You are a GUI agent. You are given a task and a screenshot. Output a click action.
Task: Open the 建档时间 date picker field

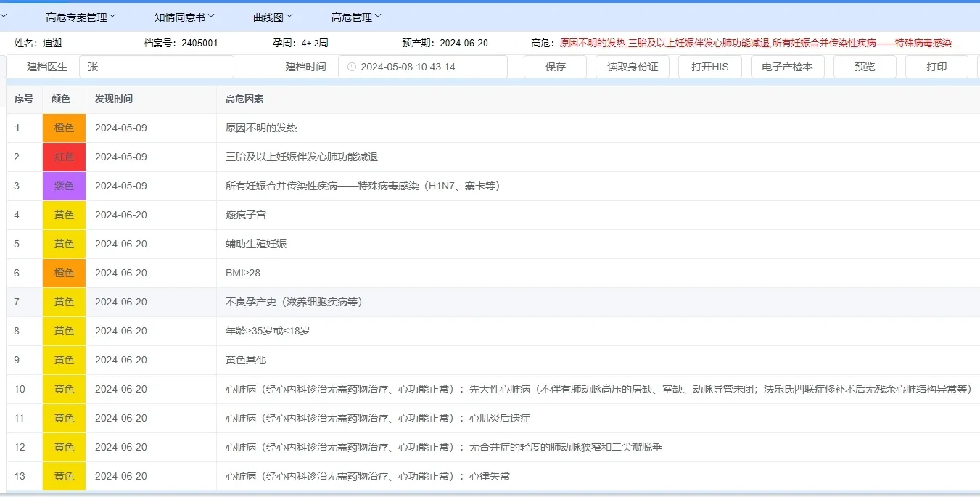(x=423, y=67)
